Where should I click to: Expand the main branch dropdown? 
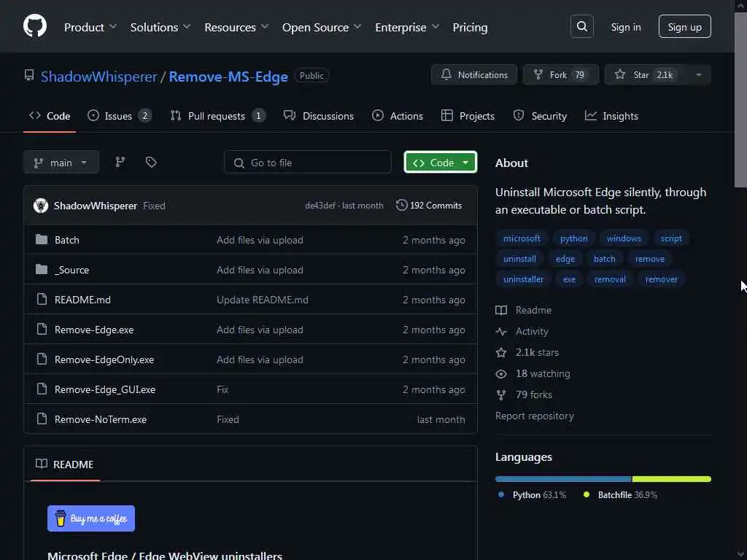coord(61,163)
